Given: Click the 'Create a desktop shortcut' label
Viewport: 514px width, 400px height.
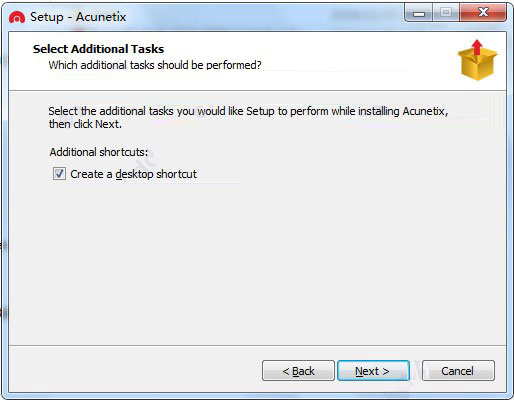Looking at the screenshot, I should coord(133,174).
